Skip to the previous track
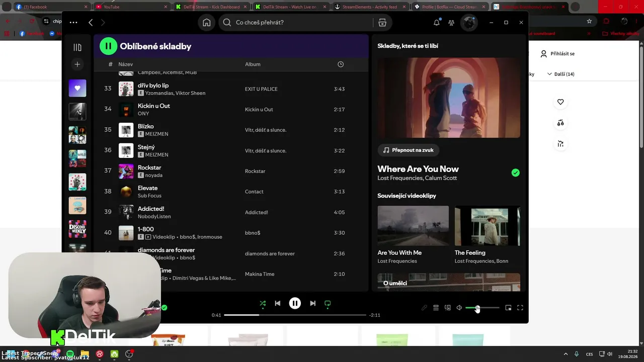 tap(277, 303)
